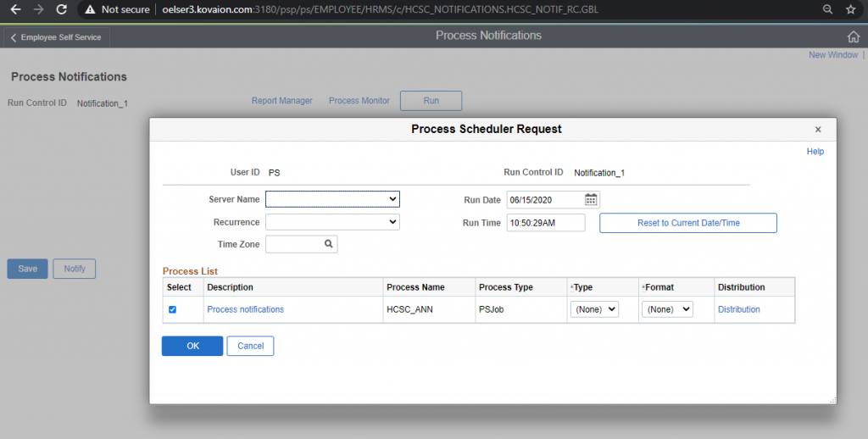Open the Process notifications description link
Image resolution: width=868 pixels, height=439 pixels.
(x=245, y=309)
